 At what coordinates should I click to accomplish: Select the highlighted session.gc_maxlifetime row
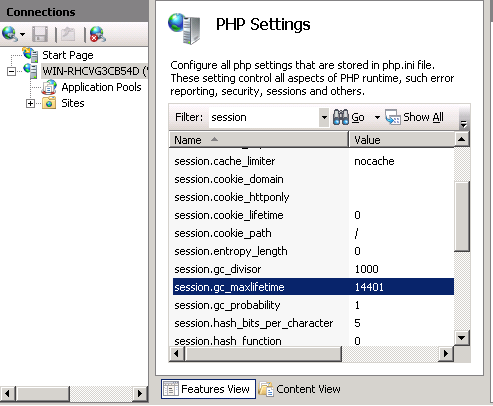(x=313, y=287)
